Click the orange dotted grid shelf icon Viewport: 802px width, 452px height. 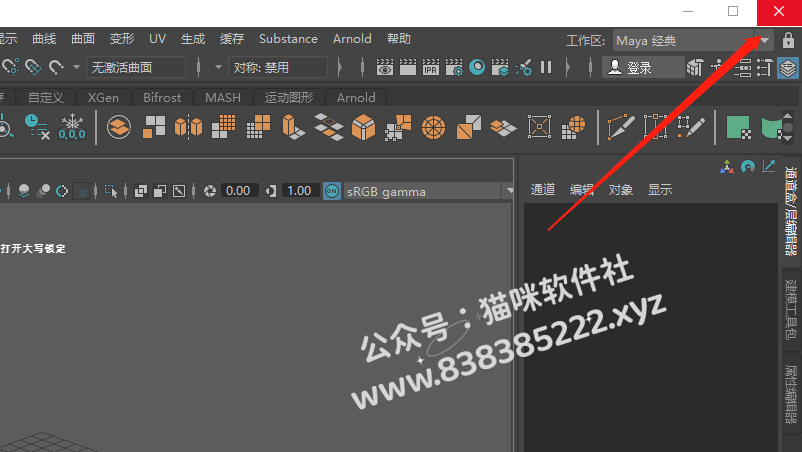224,127
